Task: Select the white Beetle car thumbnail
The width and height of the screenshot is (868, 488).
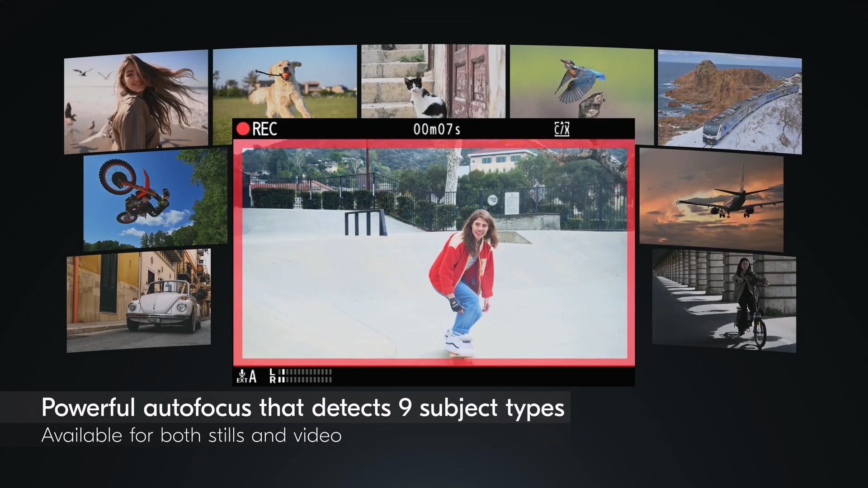Action: coord(138,300)
